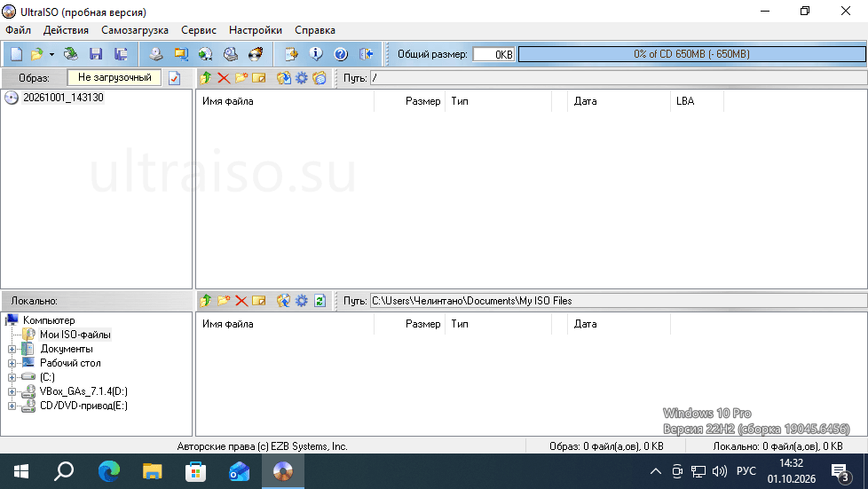Open the Сервис menu
The width and height of the screenshot is (868, 489).
pos(199,30)
